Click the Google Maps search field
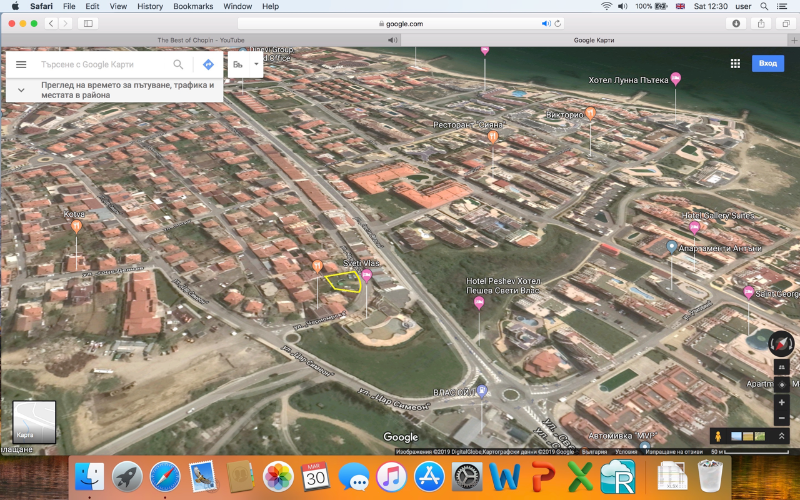Screen dimensions: 800x500 click(100, 64)
